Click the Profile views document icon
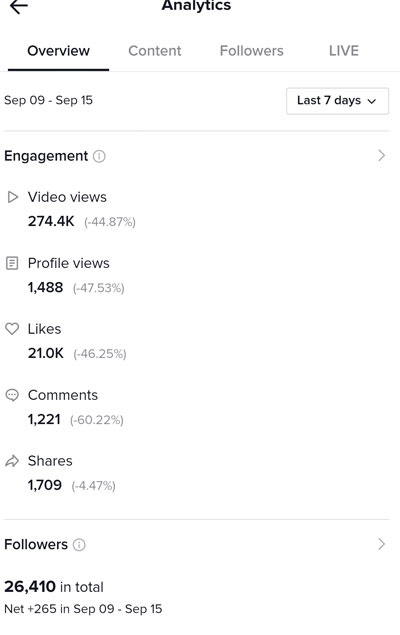The height and width of the screenshot is (635, 400). pos(12,263)
